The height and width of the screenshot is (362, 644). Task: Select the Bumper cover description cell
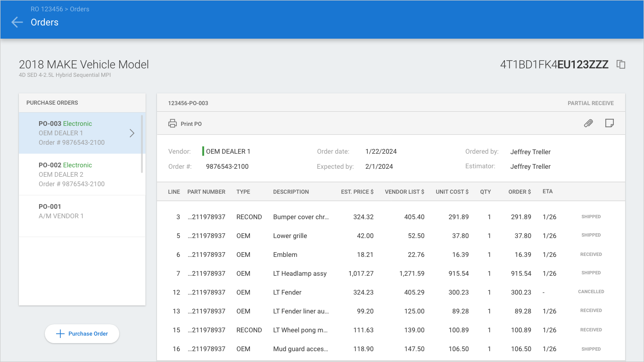pos(301,217)
